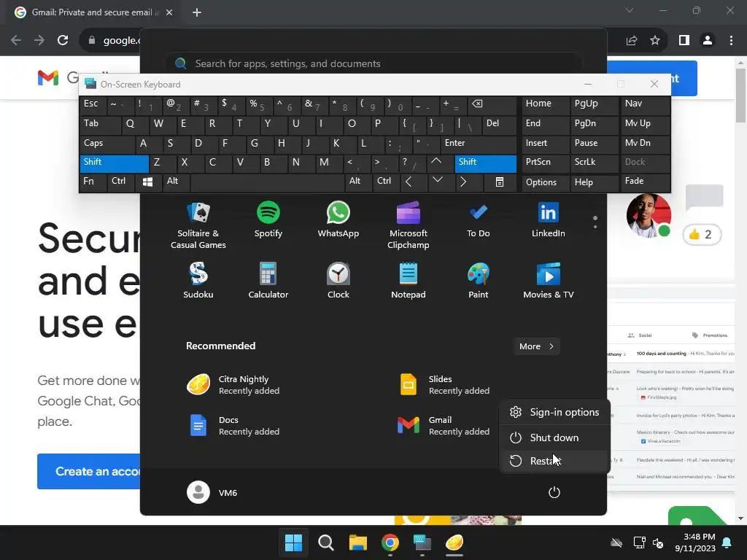Switch to Citra taskbar icon
Screen dimensions: 747x560
click(x=454, y=542)
